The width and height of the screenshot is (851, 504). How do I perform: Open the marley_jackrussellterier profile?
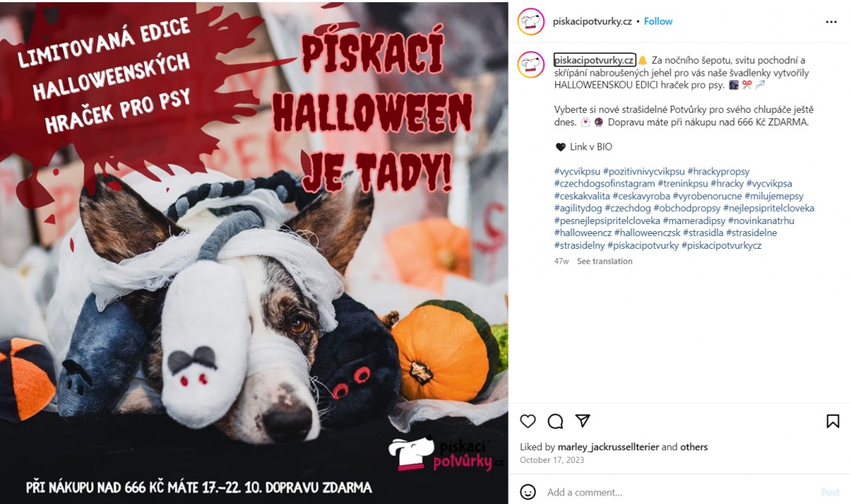coord(608,447)
